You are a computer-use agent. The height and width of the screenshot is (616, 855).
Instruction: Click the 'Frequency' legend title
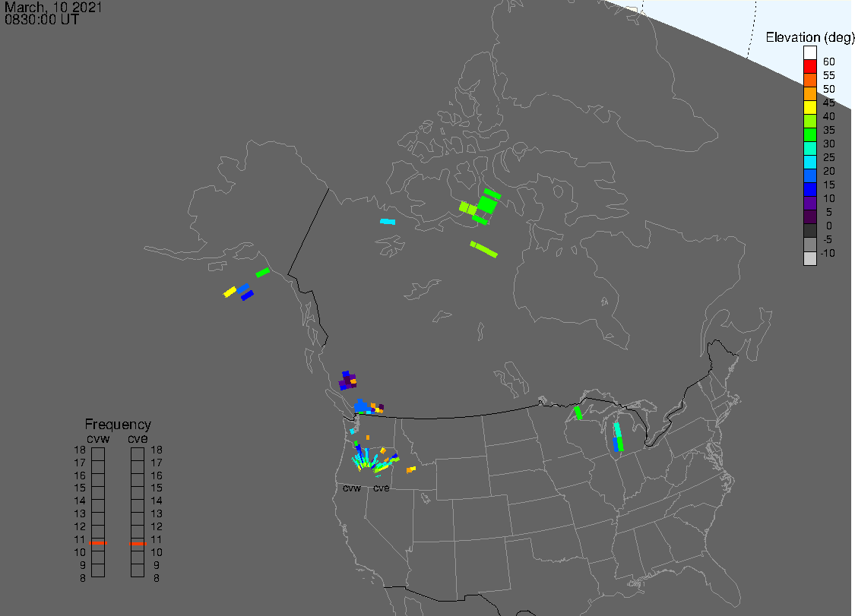click(x=118, y=424)
